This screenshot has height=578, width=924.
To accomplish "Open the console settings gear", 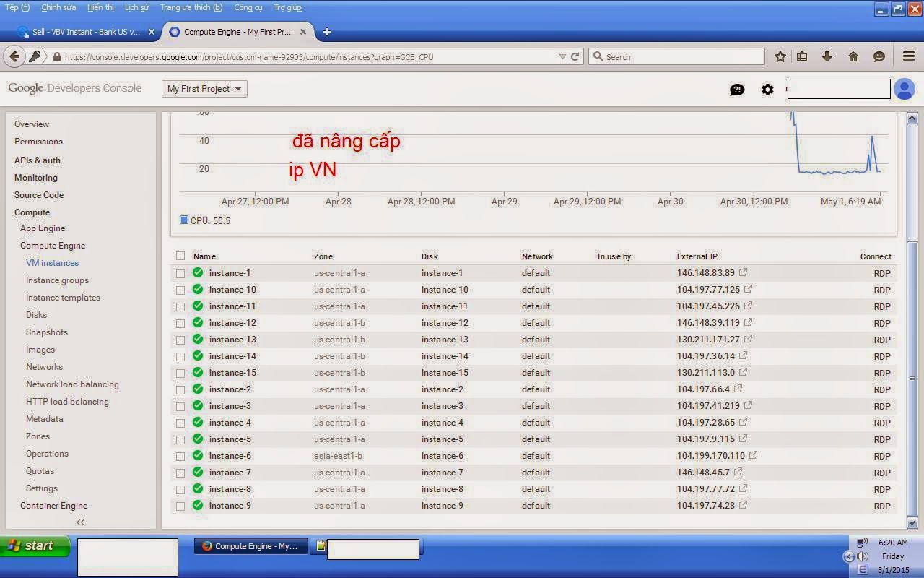I will pyautogui.click(x=767, y=90).
